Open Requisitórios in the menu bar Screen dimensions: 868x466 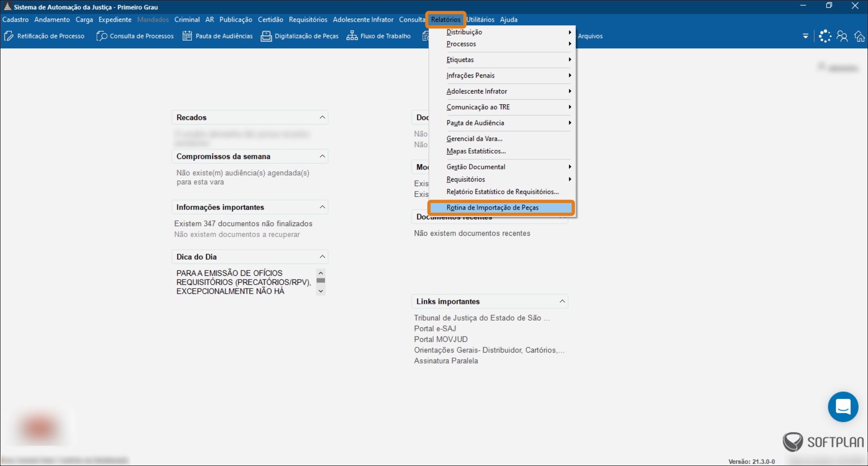coord(308,19)
